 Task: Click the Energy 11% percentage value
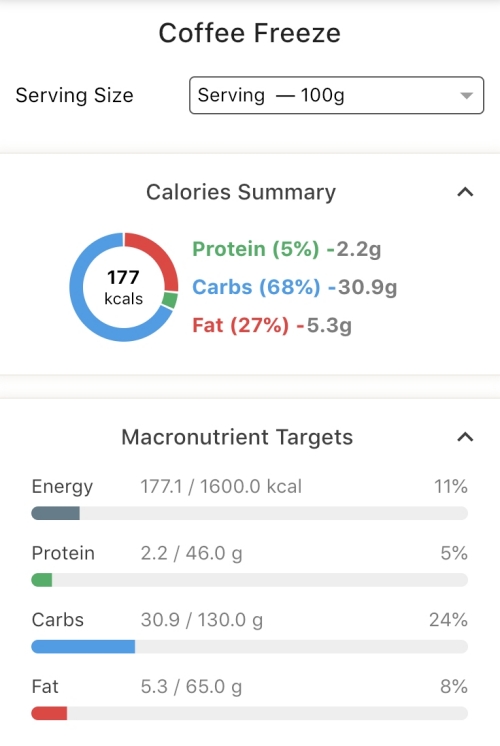pyautogui.click(x=451, y=486)
